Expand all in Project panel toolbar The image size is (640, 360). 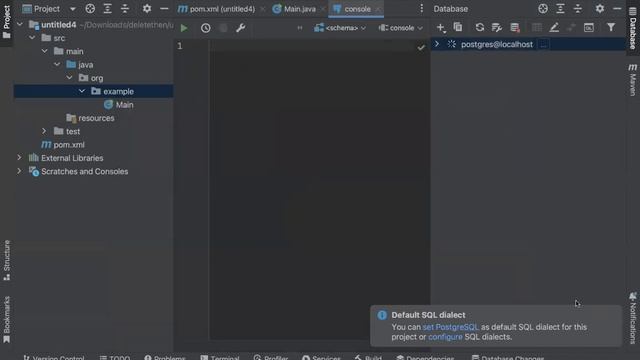point(107,9)
